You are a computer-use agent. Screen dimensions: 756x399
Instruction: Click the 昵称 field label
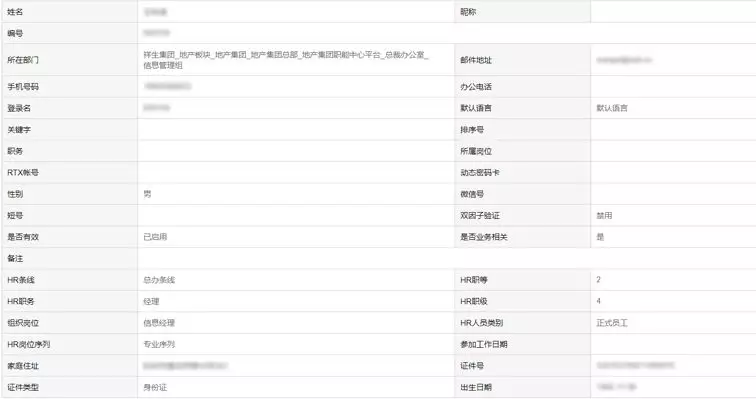[468, 12]
